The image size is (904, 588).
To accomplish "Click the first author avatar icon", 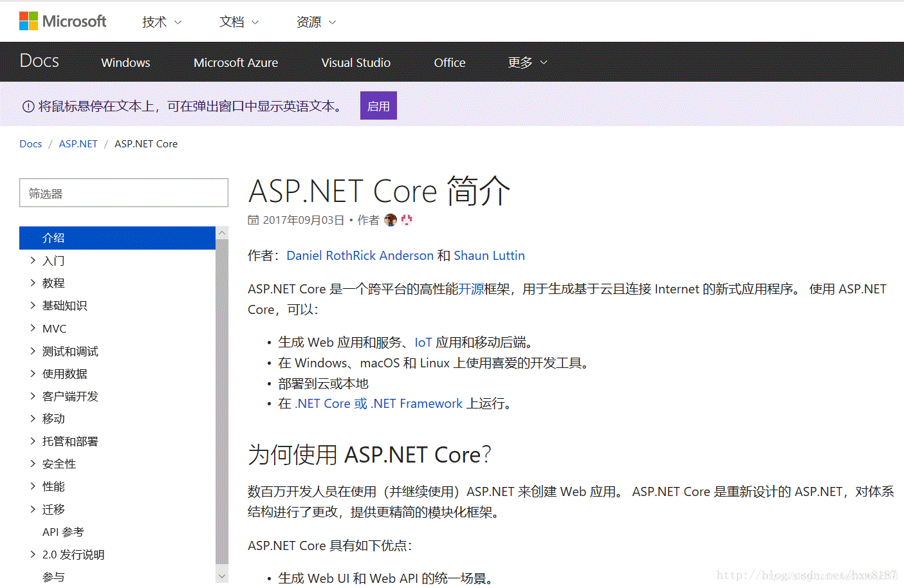I will pyautogui.click(x=391, y=219).
